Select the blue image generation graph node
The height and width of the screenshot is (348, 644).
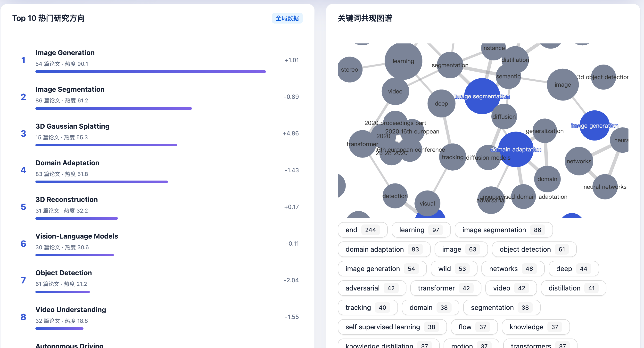pyautogui.click(x=594, y=125)
